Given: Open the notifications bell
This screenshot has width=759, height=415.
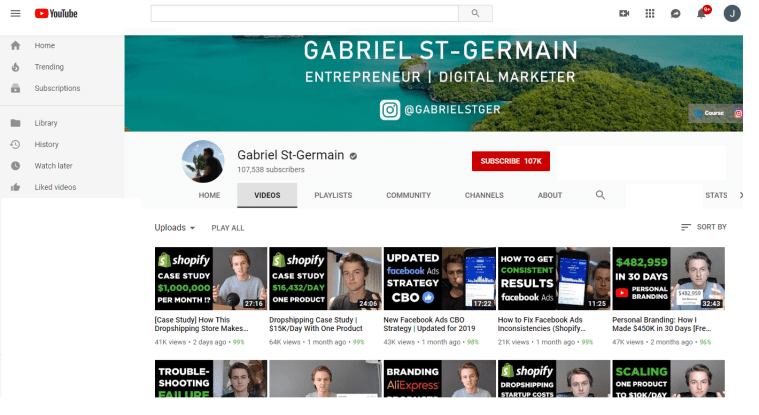Looking at the screenshot, I should pyautogui.click(x=701, y=14).
